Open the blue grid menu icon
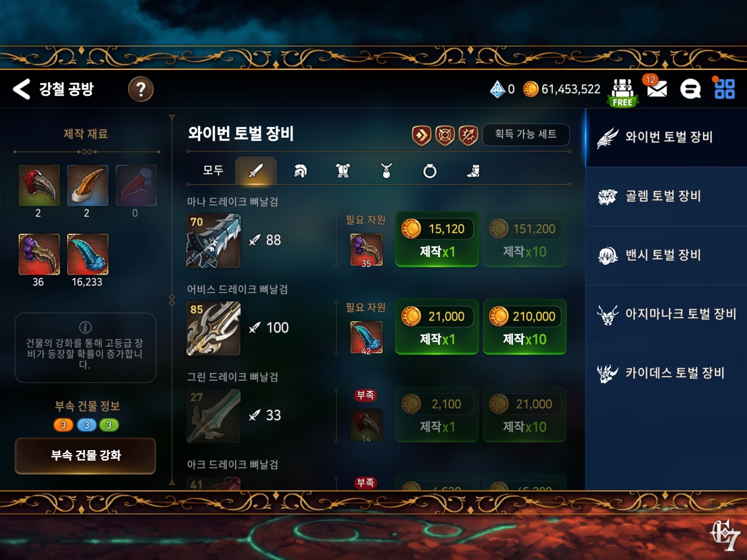The height and width of the screenshot is (560, 747). 724,89
